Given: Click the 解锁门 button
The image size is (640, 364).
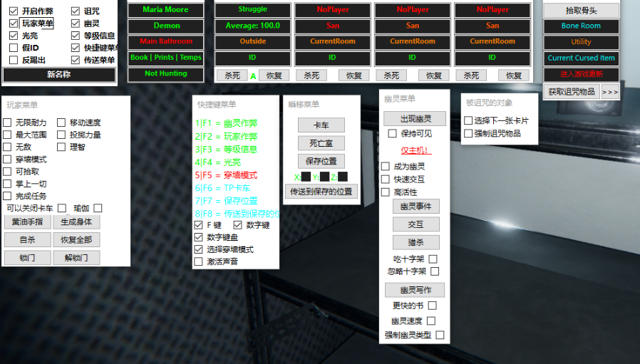Looking at the screenshot, I should coord(76,258).
